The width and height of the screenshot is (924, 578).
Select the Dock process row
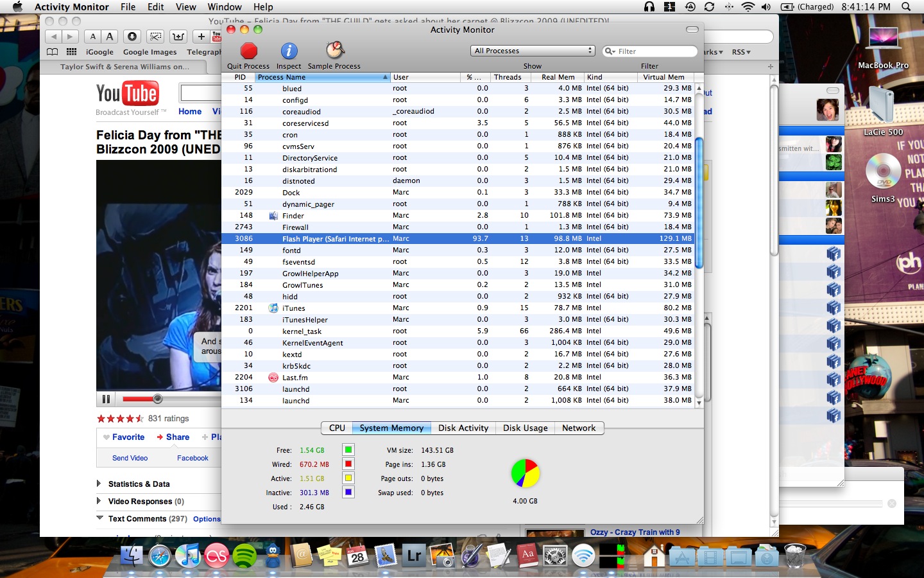(458, 193)
